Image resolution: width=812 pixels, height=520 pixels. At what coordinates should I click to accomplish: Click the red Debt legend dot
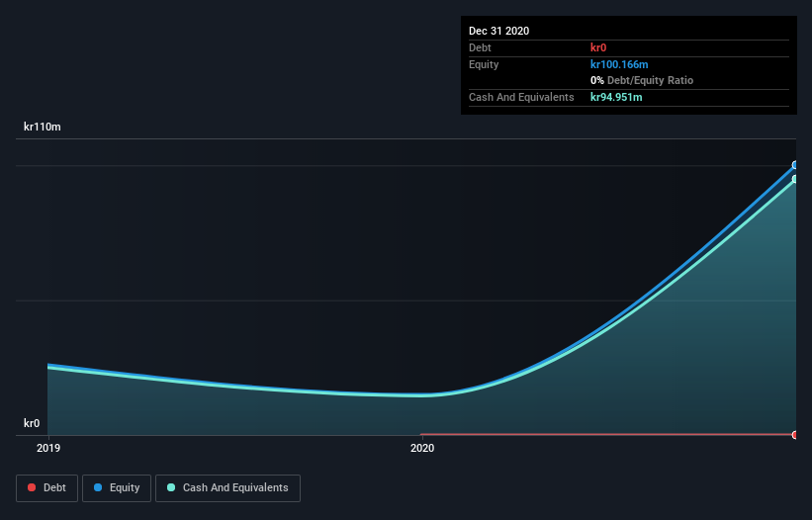point(32,487)
